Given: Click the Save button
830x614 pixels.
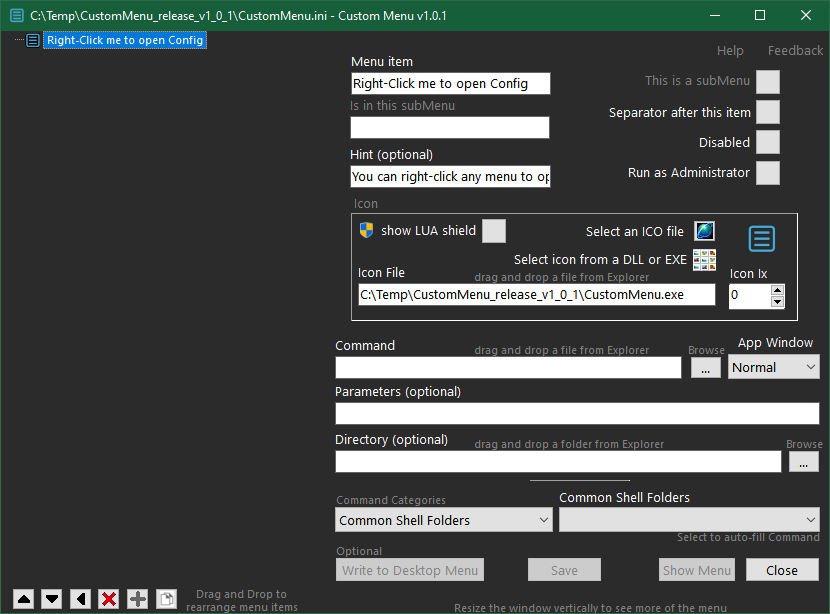Looking at the screenshot, I should click(x=564, y=570).
